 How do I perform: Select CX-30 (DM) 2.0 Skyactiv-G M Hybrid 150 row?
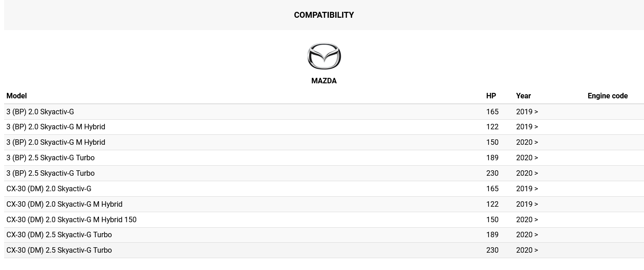[x=324, y=220]
